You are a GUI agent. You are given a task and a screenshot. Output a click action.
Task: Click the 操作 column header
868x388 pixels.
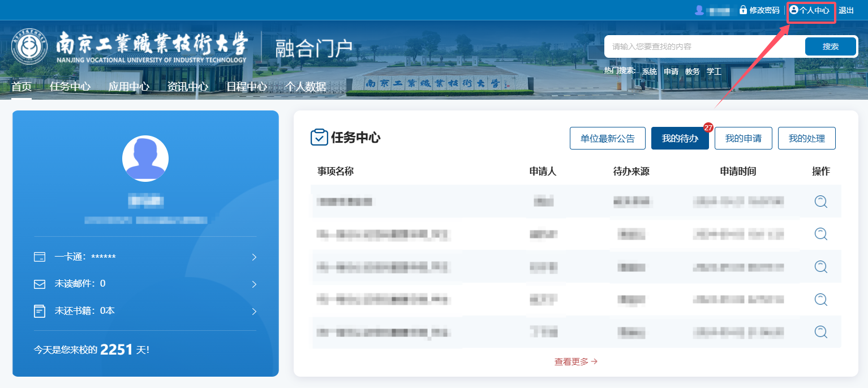(821, 171)
